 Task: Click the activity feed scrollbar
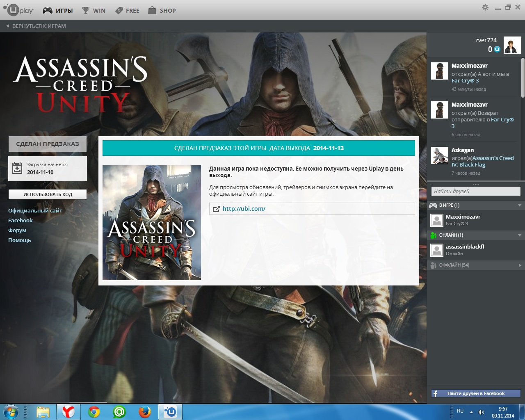523,78
